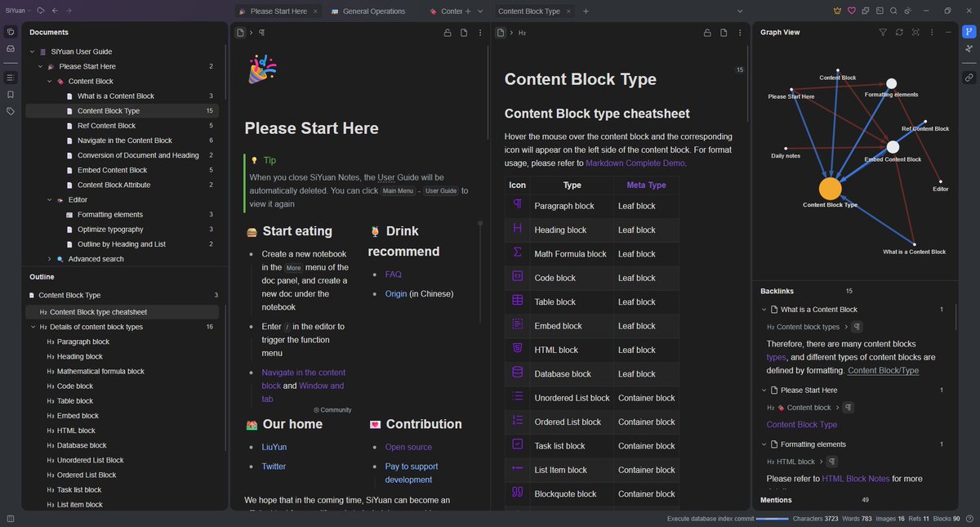Click the document icon in Please Start Here breadcrumb
980x527 pixels.
point(240,33)
